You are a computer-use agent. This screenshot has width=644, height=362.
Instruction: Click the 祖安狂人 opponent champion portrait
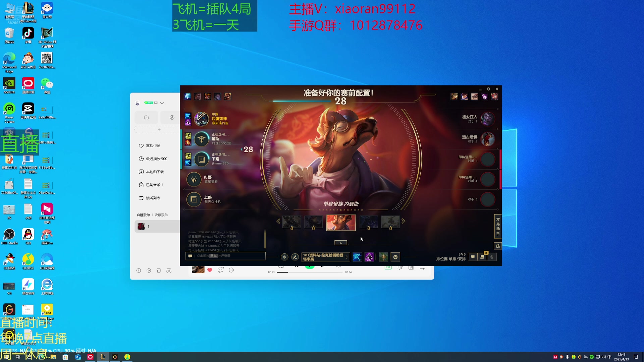487,119
